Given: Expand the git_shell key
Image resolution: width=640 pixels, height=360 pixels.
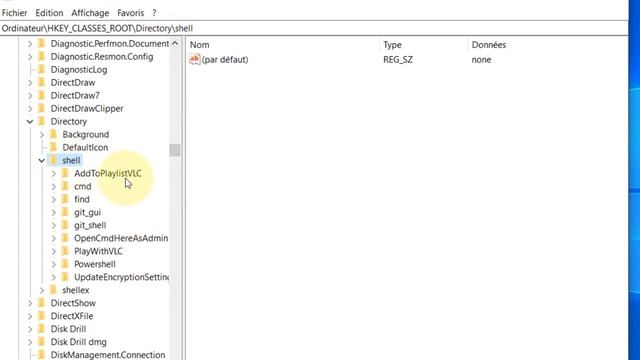Looking at the screenshot, I should point(53,225).
